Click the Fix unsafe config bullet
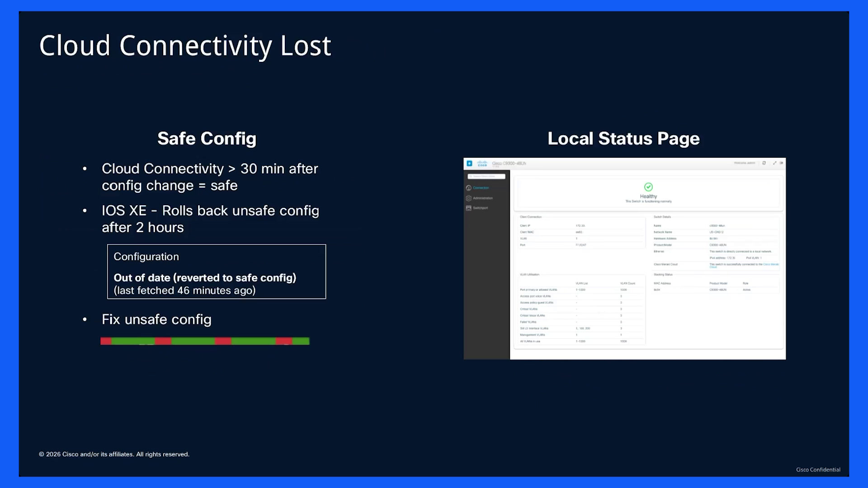 tap(156, 319)
